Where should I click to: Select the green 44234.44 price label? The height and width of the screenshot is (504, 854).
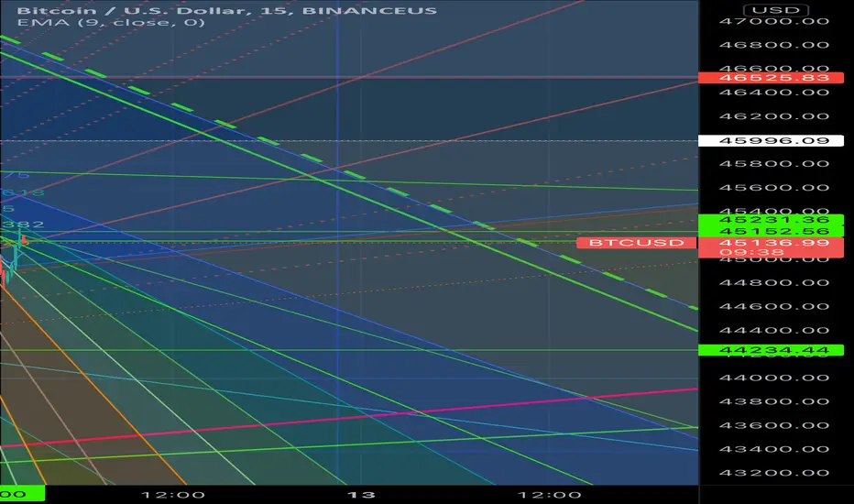tap(772, 350)
